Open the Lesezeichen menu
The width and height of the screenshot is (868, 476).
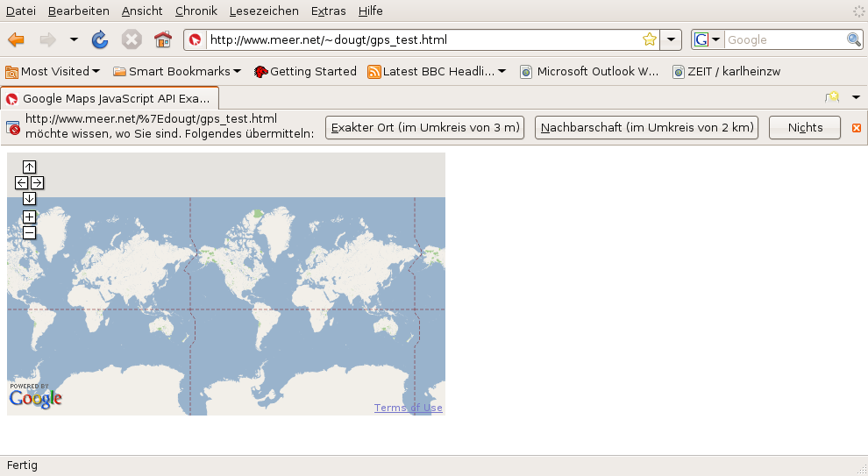tap(264, 11)
